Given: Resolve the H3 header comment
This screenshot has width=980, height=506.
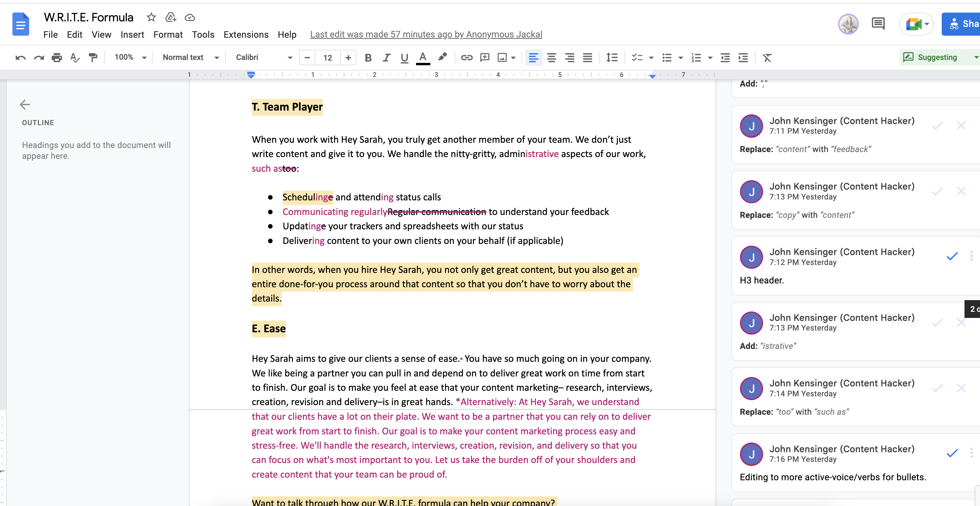Looking at the screenshot, I should pyautogui.click(x=952, y=257).
